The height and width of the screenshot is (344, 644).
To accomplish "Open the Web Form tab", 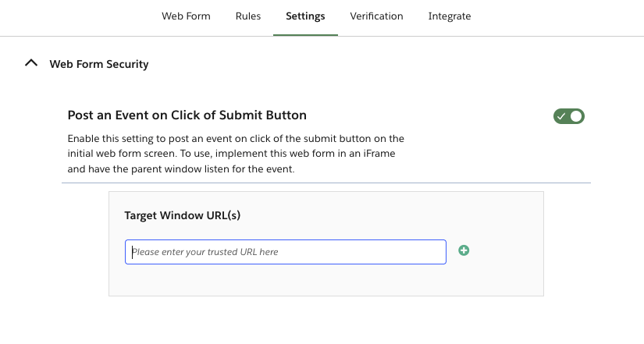I will point(186,16).
